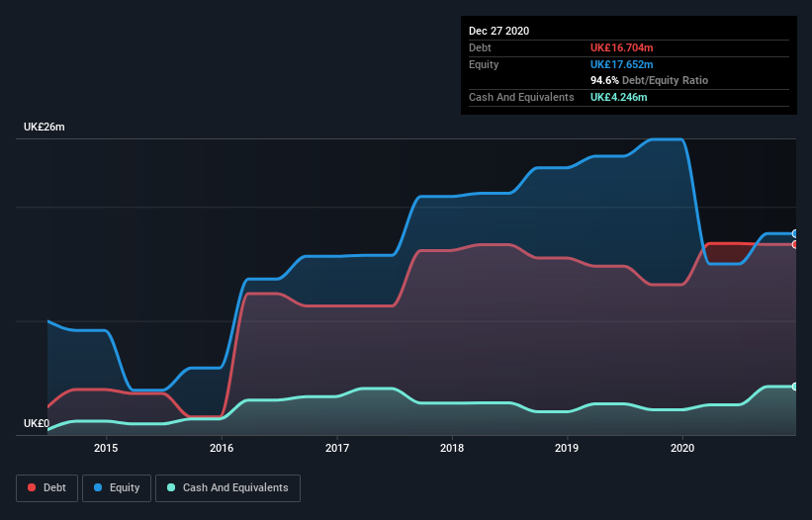Click the 2017 x-axis label
This screenshot has width=812, height=520.
tap(337, 448)
